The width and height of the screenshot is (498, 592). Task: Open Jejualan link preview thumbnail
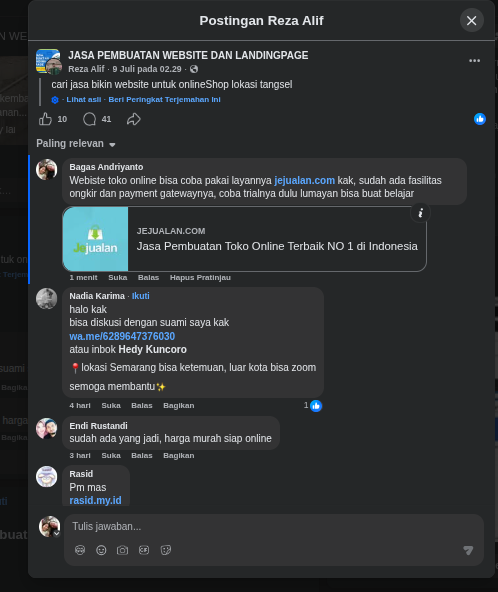[x=96, y=239]
